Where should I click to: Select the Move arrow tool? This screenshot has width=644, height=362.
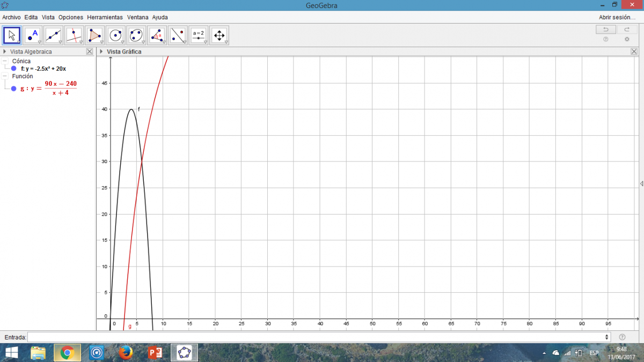(12, 35)
